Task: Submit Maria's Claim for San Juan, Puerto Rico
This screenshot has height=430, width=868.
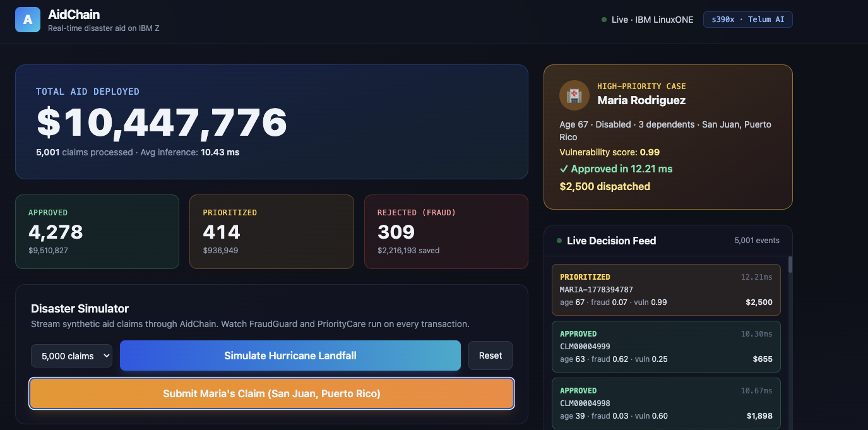Action: click(x=272, y=393)
